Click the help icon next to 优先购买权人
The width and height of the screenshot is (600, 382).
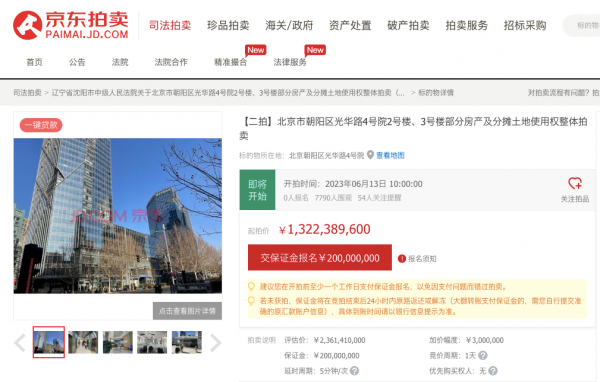click(493, 371)
